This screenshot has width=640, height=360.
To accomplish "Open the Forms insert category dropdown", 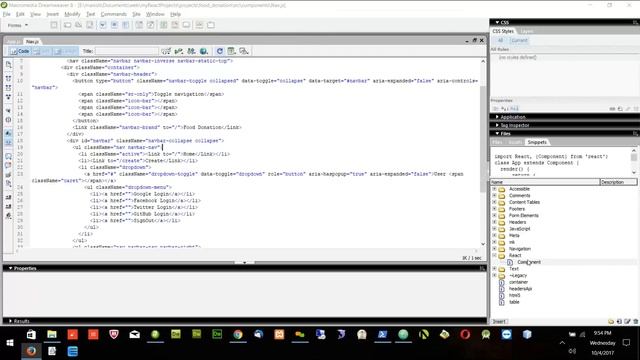I will [x=18, y=25].
